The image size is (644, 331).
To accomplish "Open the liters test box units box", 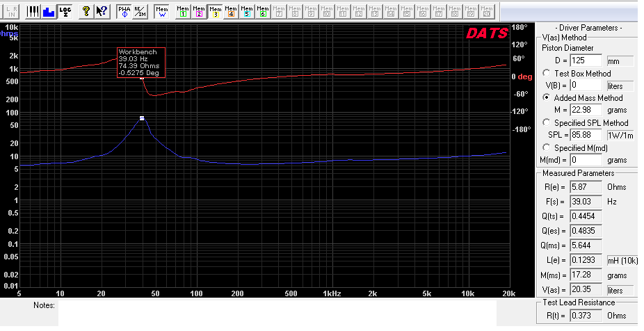I will (620, 86).
